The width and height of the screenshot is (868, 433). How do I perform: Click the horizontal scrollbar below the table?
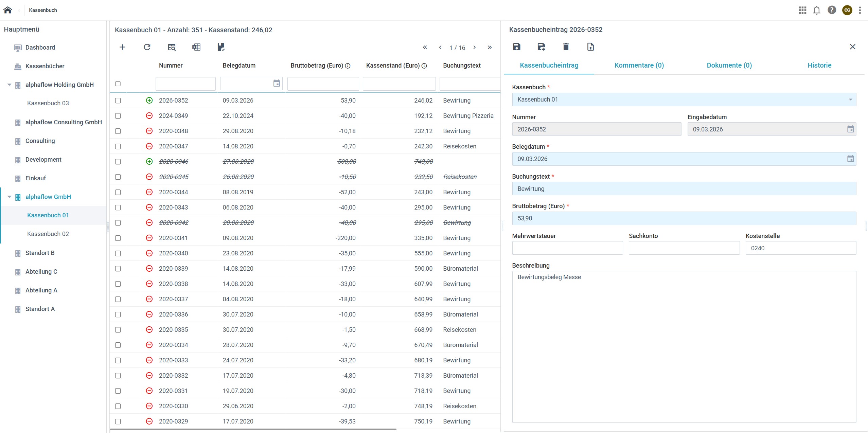click(x=253, y=429)
